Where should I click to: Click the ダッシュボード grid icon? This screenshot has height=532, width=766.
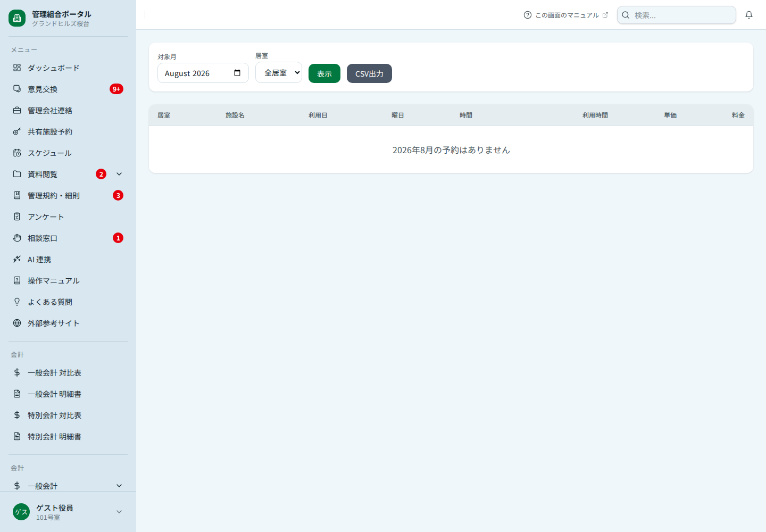[x=17, y=68]
